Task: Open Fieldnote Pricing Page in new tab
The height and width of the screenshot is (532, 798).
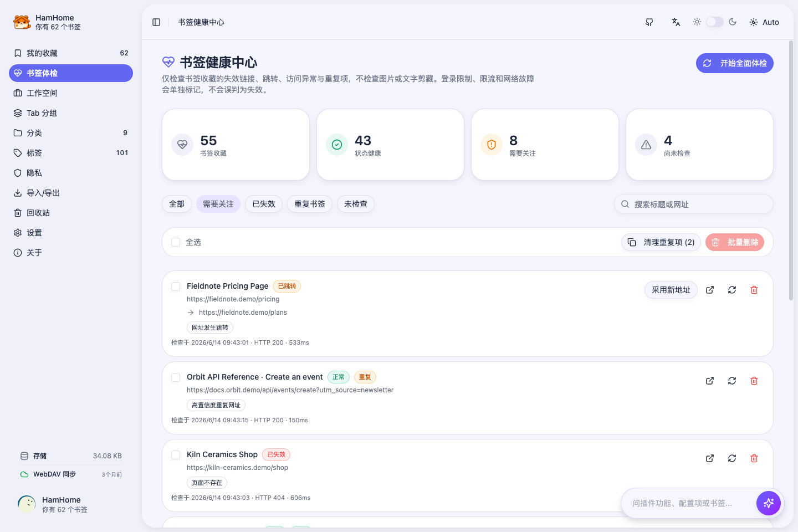Action: coord(710,290)
